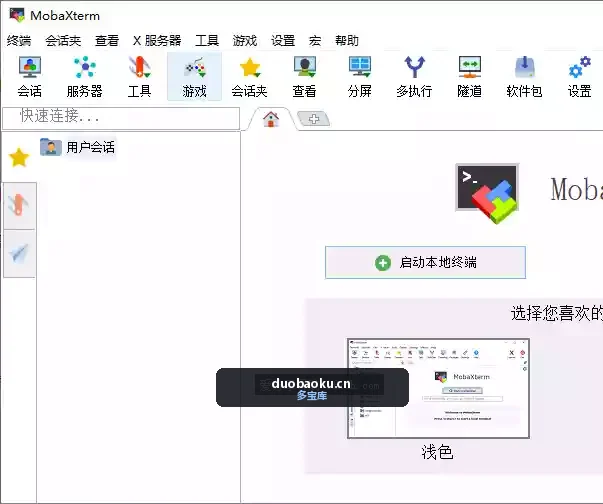
Task: Click the MobaXterm logo on welcome page
Action: point(488,194)
